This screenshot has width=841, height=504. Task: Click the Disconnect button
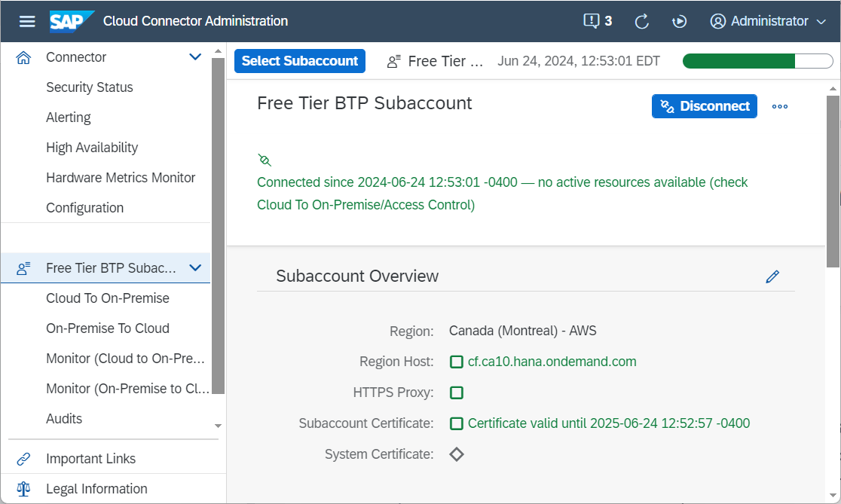pos(705,106)
